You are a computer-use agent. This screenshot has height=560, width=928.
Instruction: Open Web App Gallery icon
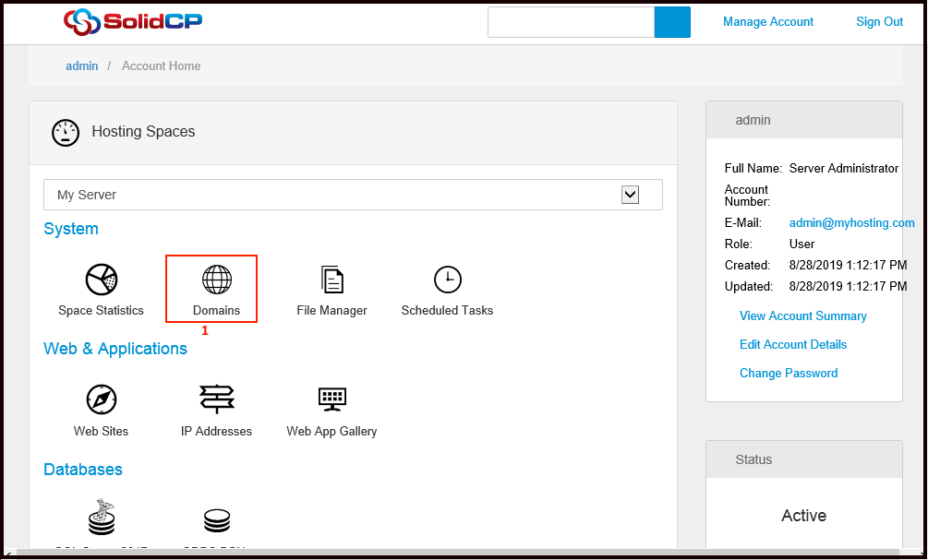click(331, 399)
